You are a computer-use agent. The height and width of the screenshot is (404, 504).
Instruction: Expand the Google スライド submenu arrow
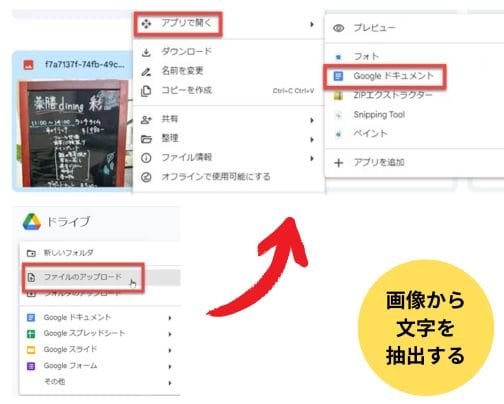pyautogui.click(x=170, y=350)
